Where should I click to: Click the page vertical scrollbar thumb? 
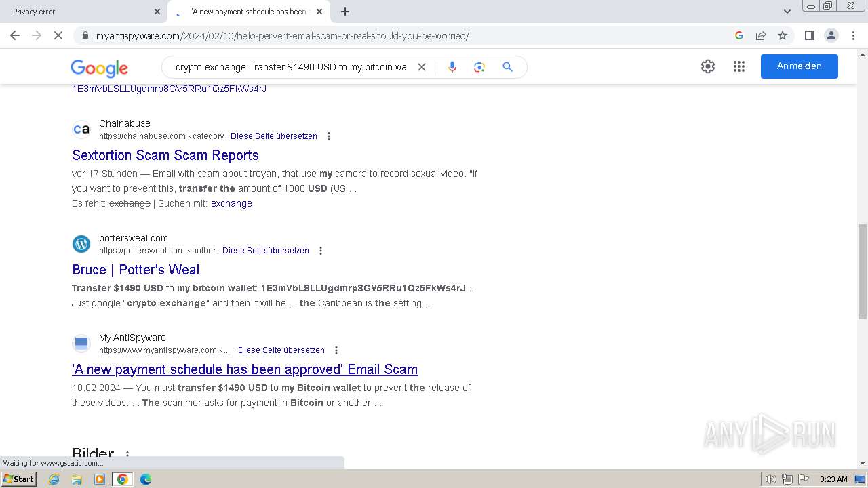tap(863, 271)
